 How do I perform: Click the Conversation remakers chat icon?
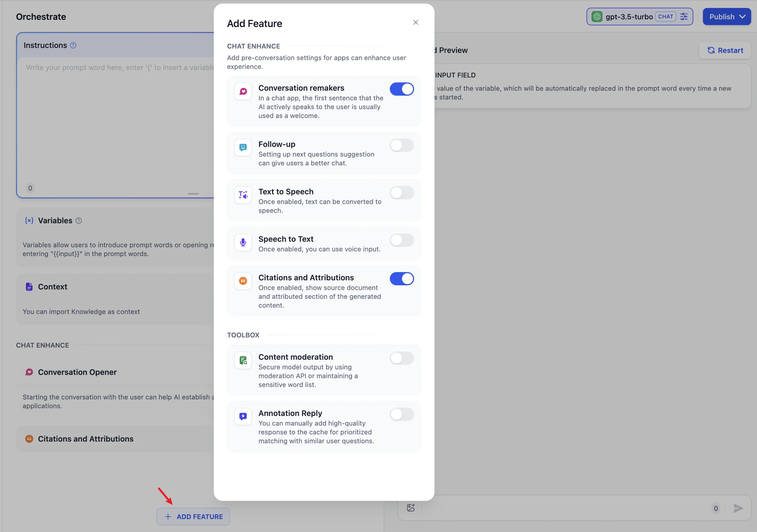(x=243, y=91)
